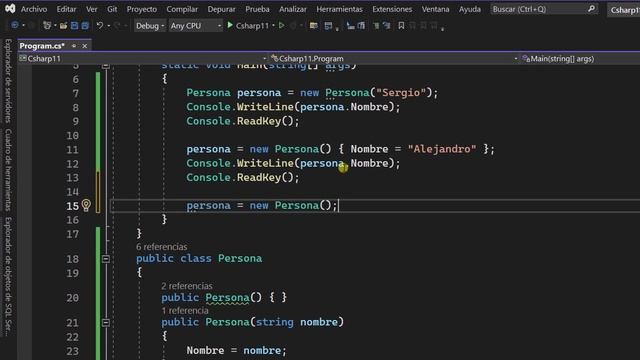640x360 pixels.
Task: Click the '6 referencias' CodeLens link
Action: (x=162, y=247)
